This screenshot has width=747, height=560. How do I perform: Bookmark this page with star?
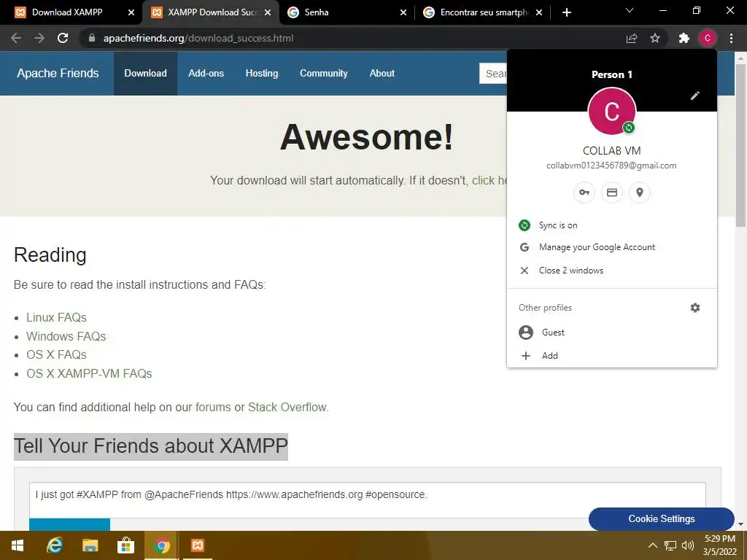(x=655, y=38)
